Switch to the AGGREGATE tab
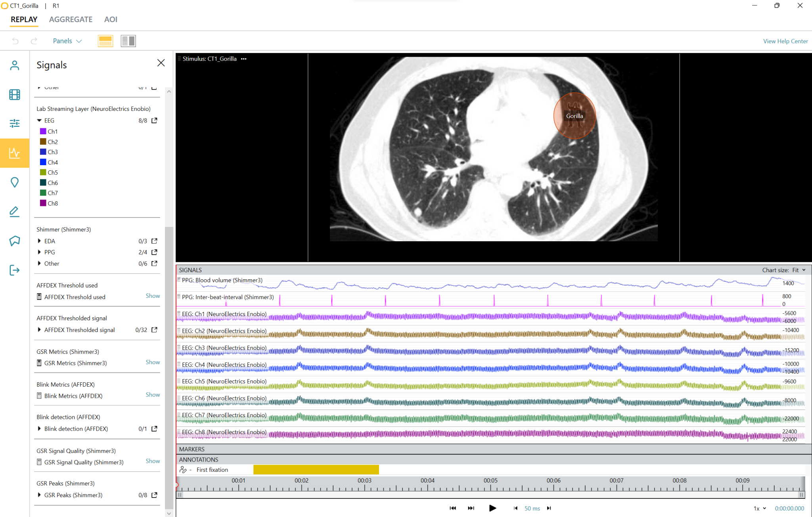Image resolution: width=812 pixels, height=517 pixels. click(x=71, y=19)
